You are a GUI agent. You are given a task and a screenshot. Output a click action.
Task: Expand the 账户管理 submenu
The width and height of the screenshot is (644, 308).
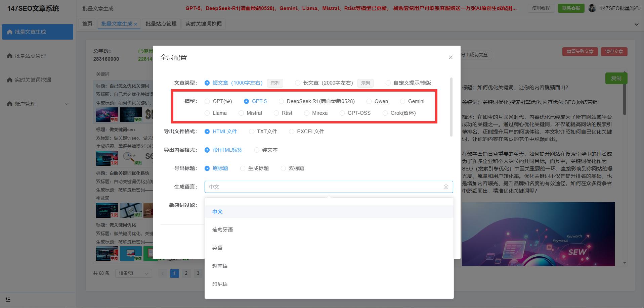tap(67, 104)
